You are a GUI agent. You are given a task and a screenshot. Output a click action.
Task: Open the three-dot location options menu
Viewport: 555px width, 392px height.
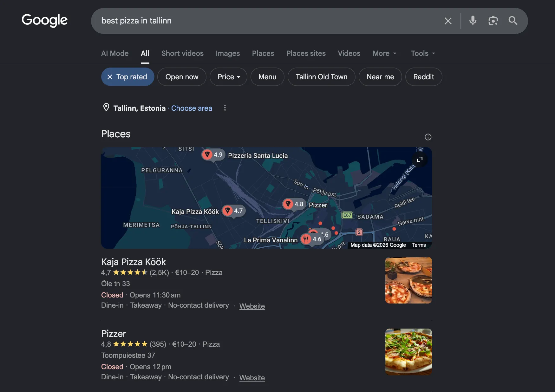[225, 108]
